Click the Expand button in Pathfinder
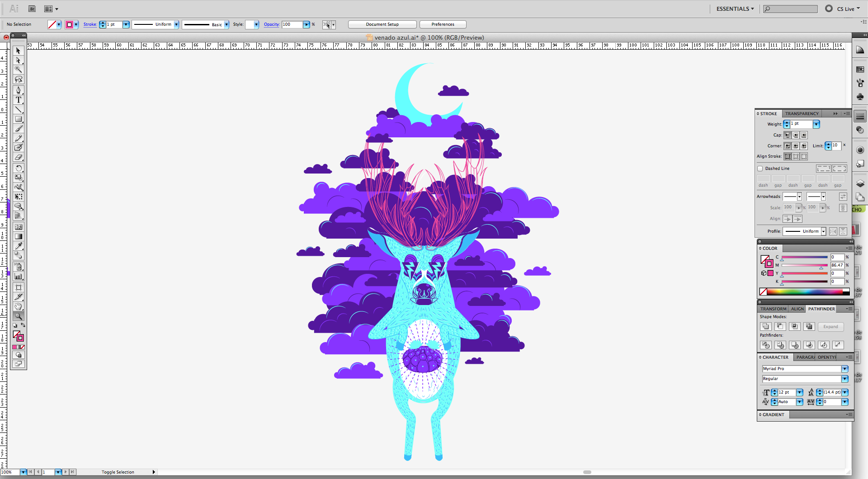The width and height of the screenshot is (868, 479). [830, 327]
